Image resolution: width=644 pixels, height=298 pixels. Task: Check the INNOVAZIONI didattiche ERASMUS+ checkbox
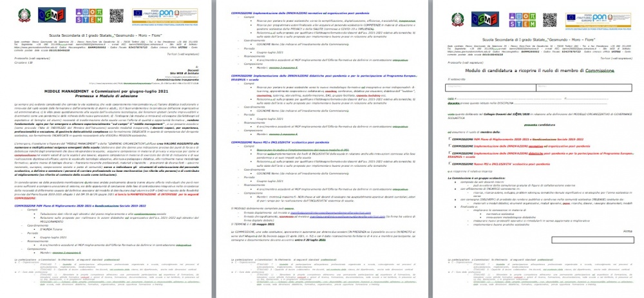(450, 153)
